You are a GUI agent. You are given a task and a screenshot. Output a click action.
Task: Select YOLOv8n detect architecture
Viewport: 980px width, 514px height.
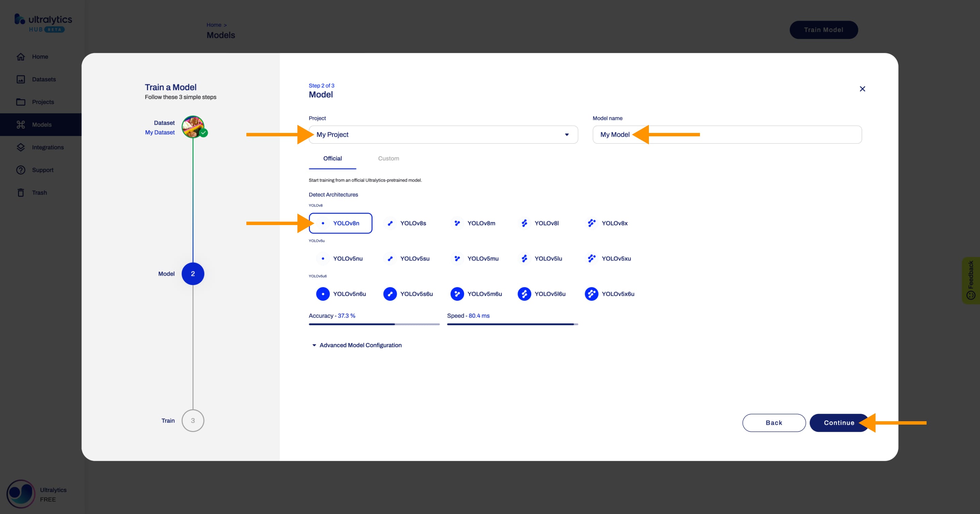(340, 223)
